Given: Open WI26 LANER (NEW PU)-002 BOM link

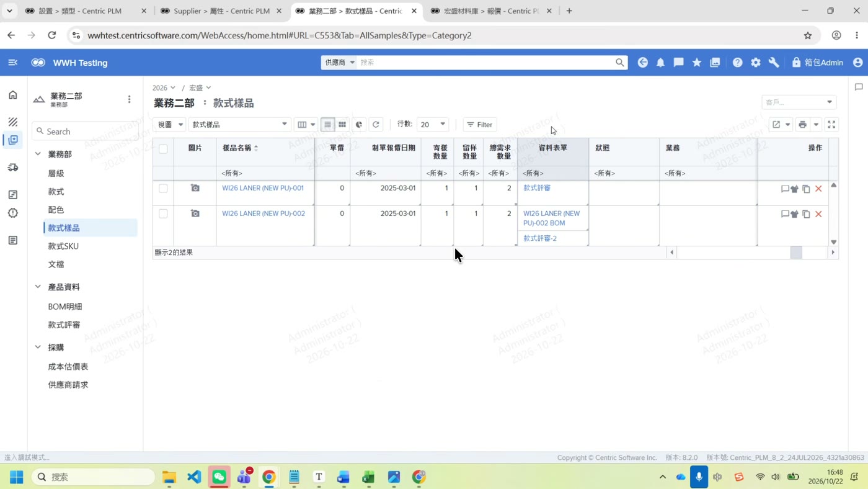Looking at the screenshot, I should click(x=552, y=218).
